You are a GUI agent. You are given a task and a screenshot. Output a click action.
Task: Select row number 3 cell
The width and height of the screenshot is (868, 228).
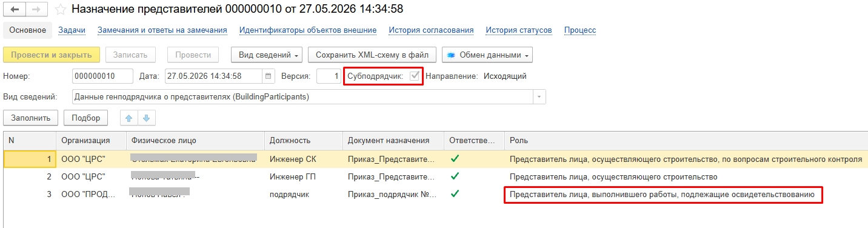pyautogui.click(x=30, y=194)
